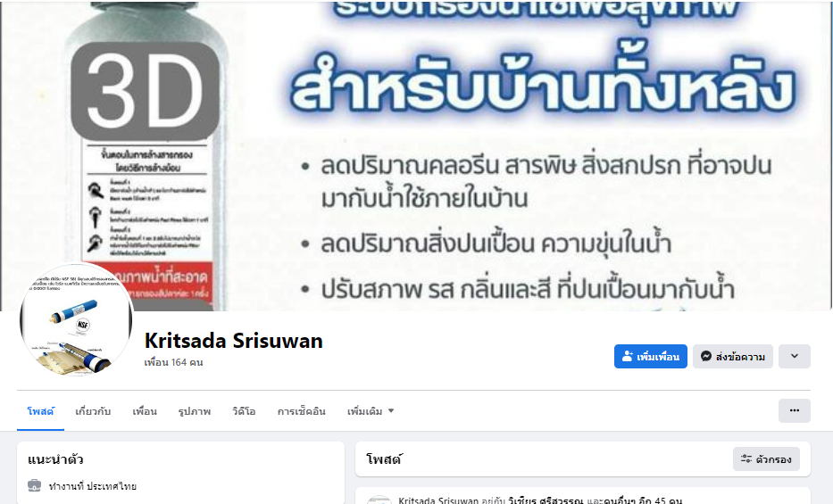Click the add friend person icon
Viewport: 833px width, 504px height.
tap(628, 356)
